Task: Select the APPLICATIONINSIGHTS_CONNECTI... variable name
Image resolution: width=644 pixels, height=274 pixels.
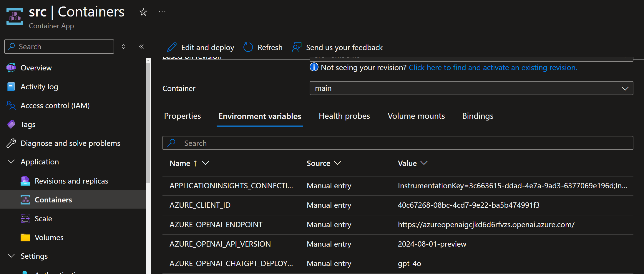Action: pos(231,186)
